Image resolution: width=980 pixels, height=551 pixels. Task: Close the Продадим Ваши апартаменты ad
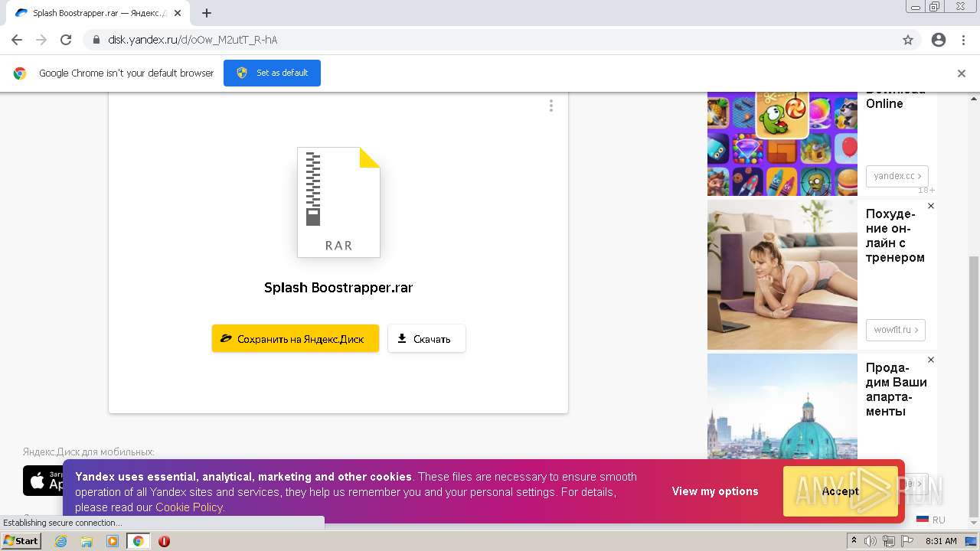(x=931, y=360)
